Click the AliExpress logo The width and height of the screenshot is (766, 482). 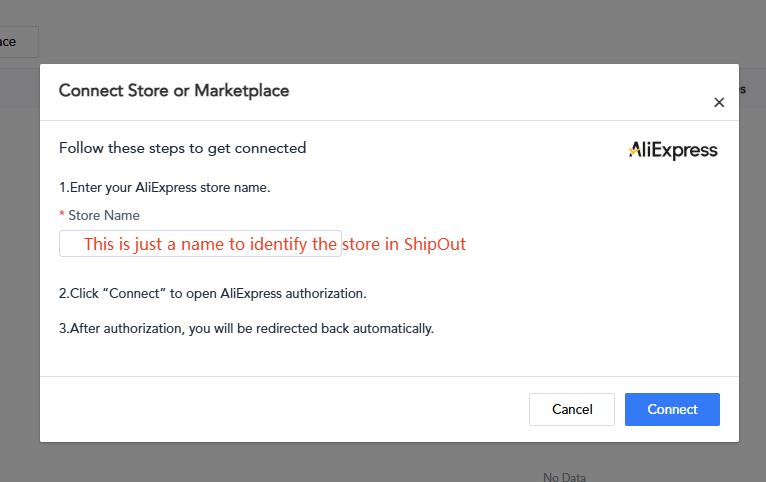pyautogui.click(x=672, y=150)
